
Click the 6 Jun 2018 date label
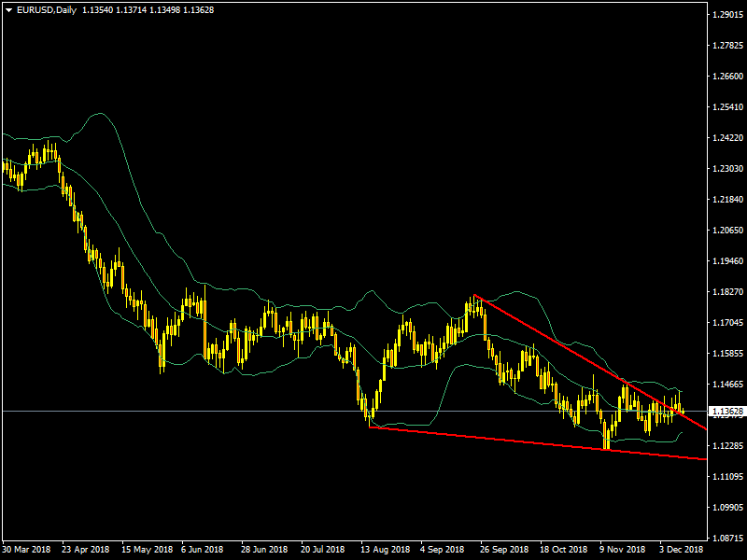point(202,550)
